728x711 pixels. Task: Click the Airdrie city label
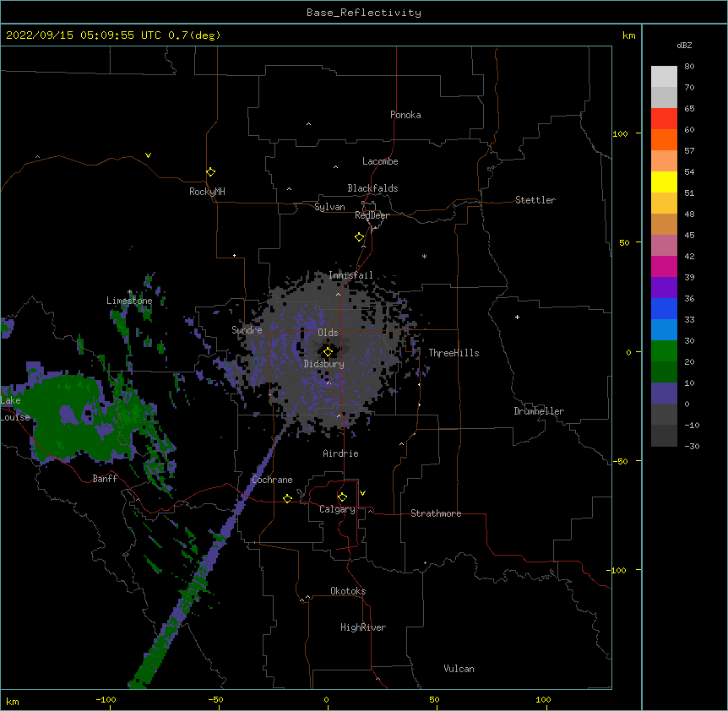tap(340, 453)
